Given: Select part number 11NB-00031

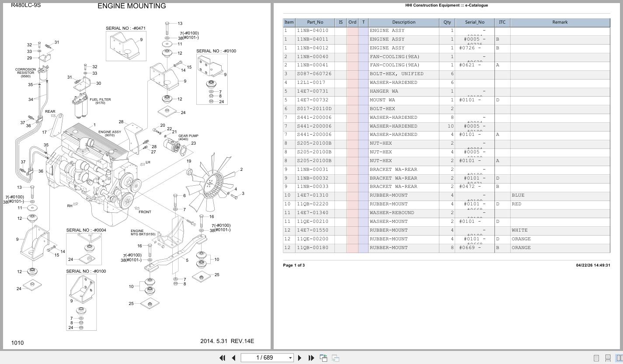Looking at the screenshot, I should [313, 170].
